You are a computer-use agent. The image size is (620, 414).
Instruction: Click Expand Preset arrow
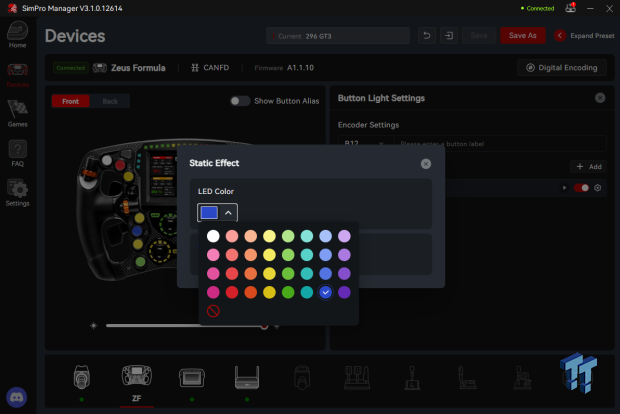click(560, 36)
